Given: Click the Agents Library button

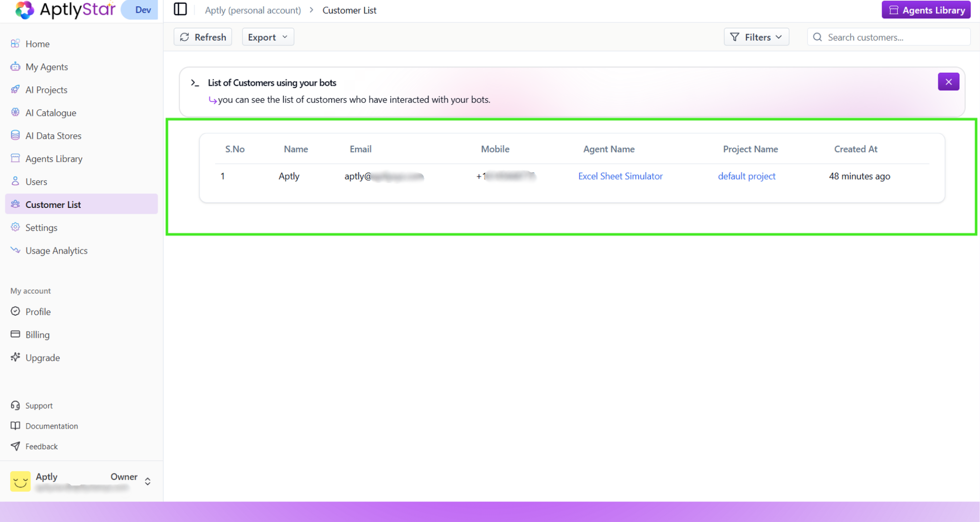Looking at the screenshot, I should pos(926,9).
